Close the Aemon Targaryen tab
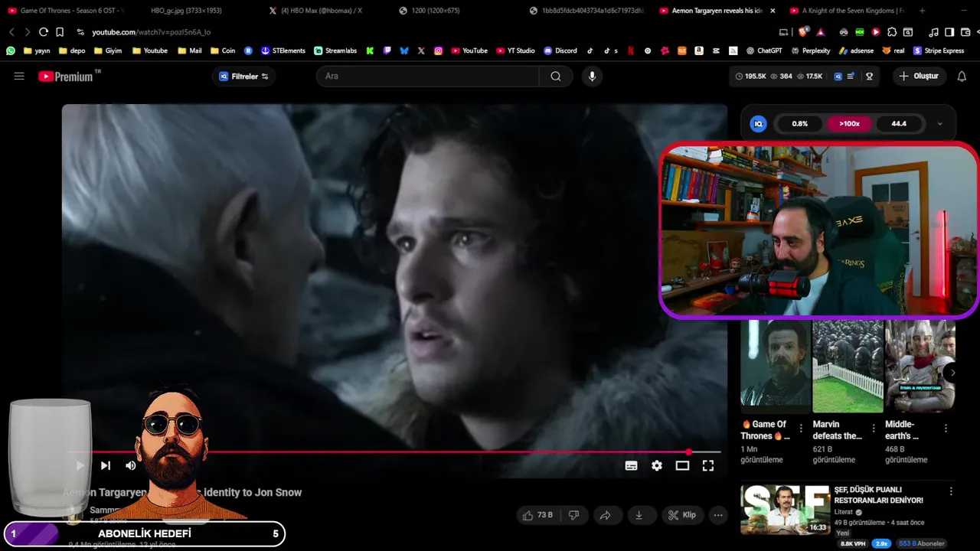Viewport: 980px width, 551px height. coord(773,11)
